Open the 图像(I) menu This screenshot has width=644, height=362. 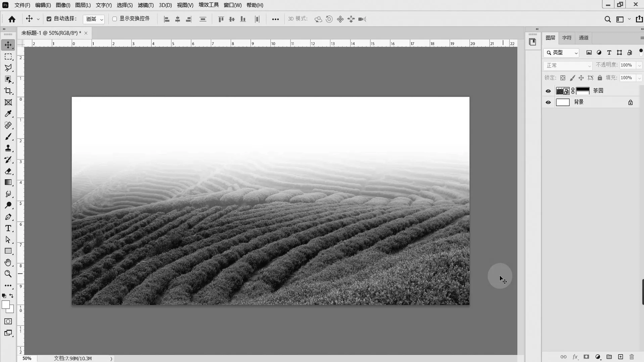click(x=63, y=5)
